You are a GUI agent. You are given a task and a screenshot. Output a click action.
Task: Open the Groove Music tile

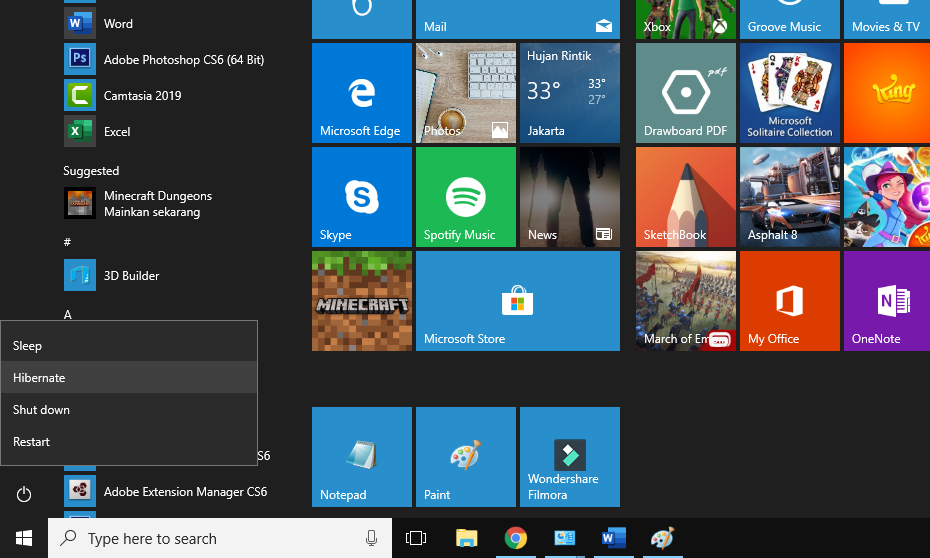click(x=789, y=19)
